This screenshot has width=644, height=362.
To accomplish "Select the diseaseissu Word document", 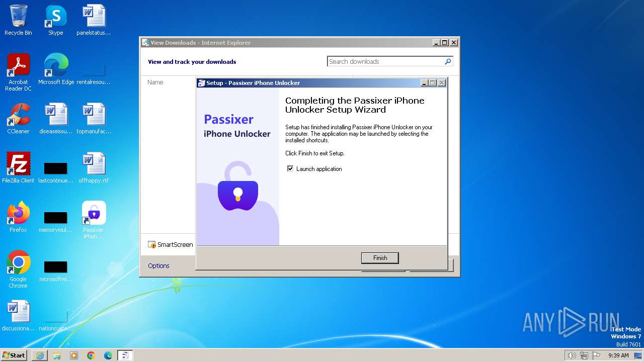I will (x=56, y=119).
